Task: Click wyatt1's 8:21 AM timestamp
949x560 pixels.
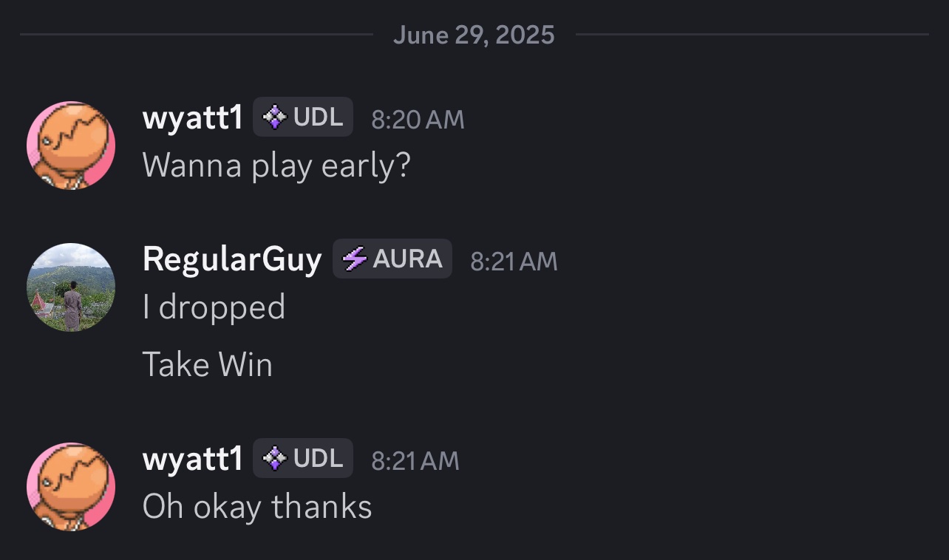Action: [415, 461]
